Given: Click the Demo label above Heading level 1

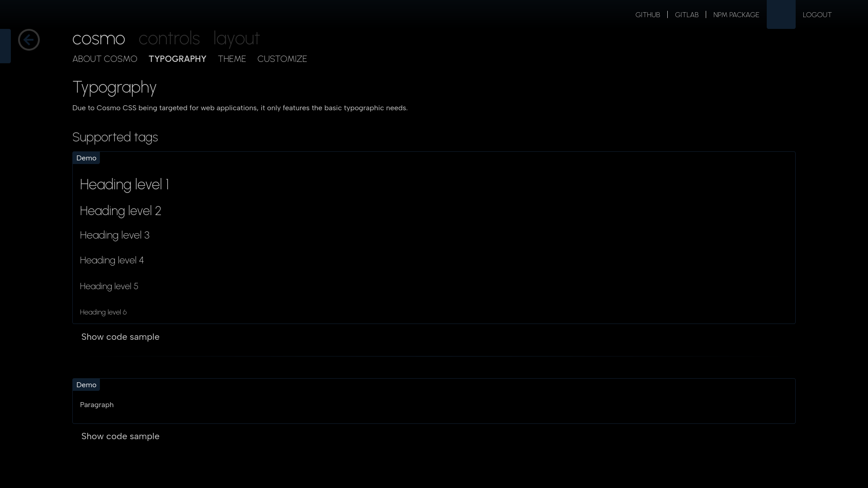Looking at the screenshot, I should point(86,158).
